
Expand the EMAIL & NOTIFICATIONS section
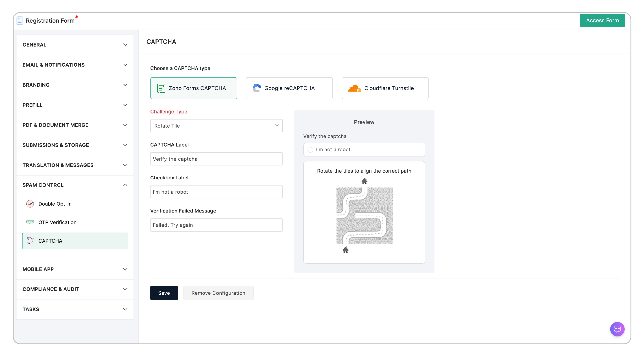[x=75, y=65]
